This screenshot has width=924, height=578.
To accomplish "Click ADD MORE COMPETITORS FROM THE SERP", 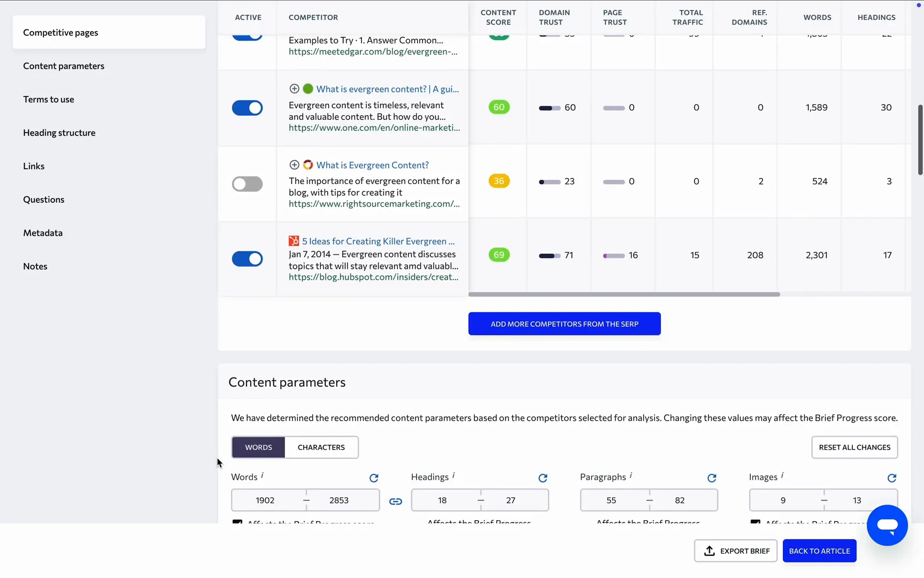I will click(564, 324).
